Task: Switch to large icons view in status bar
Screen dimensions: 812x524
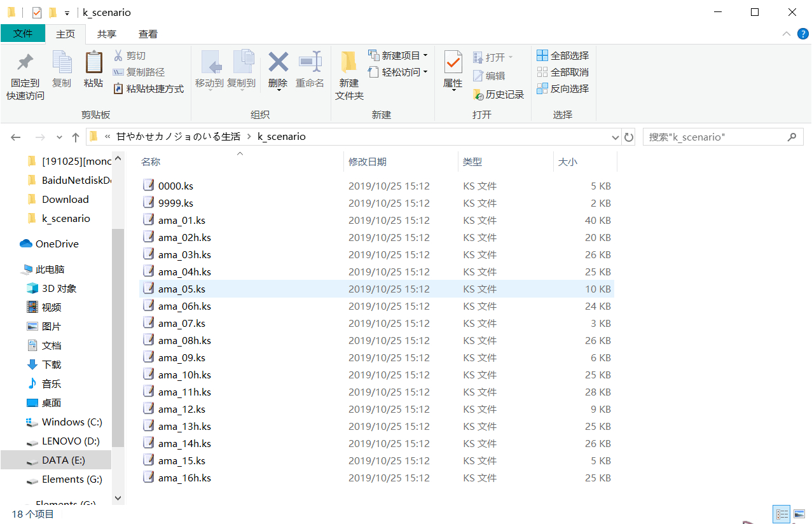Action: 799,514
